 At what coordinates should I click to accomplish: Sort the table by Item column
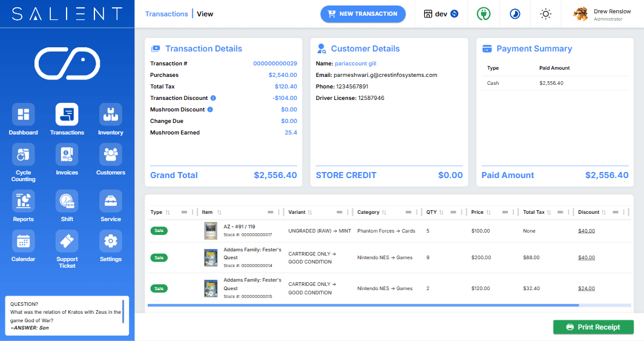pos(219,213)
